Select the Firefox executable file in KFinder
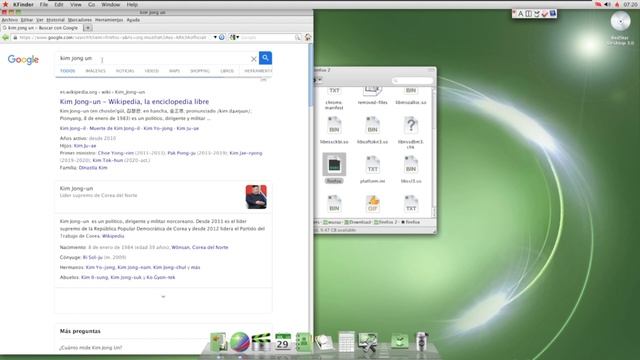 334,168
